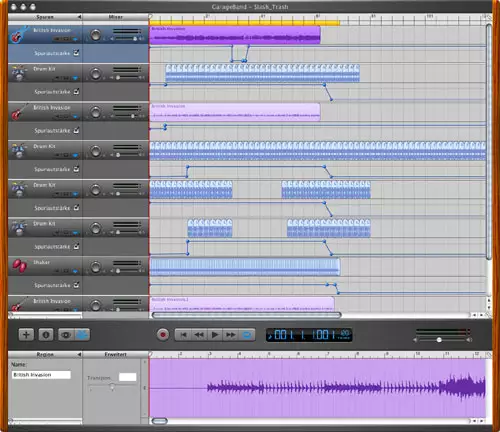The width and height of the screenshot is (500, 432).
Task: Click the Spuren column header
Action: (45, 17)
